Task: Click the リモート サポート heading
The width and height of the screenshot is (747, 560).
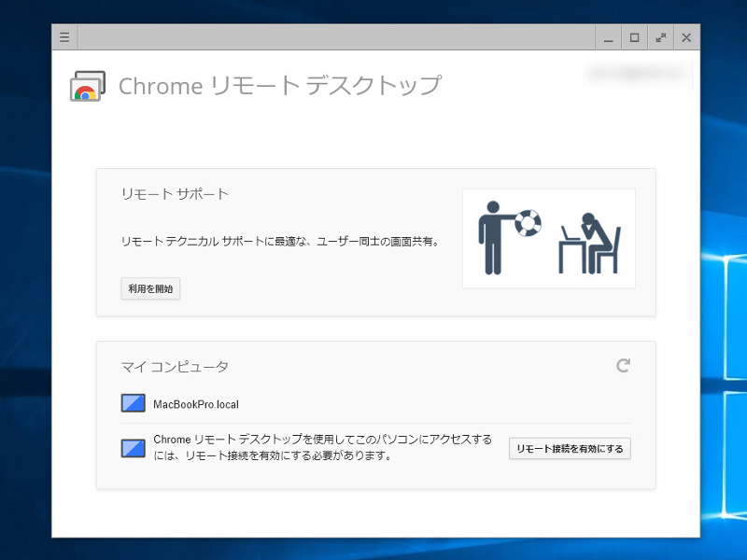Action: [x=175, y=194]
